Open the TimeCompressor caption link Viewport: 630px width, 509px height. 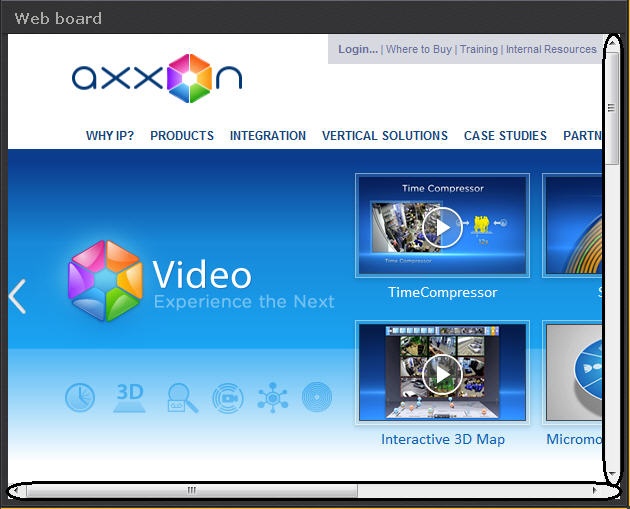click(442, 292)
